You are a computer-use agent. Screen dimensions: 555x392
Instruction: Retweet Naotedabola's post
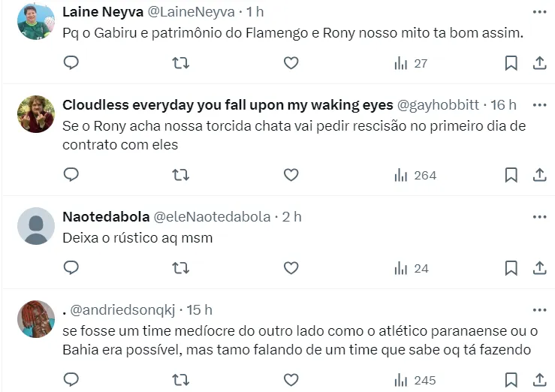pos(181,268)
